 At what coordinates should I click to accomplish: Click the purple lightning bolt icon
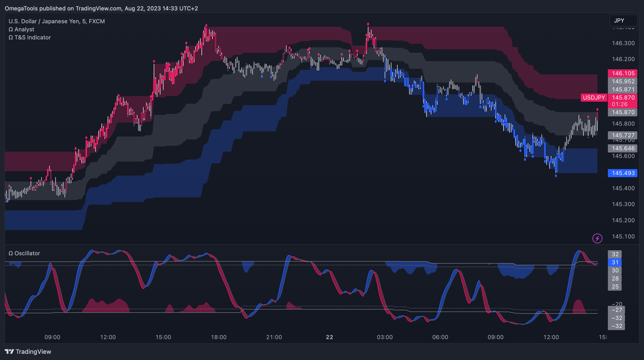pyautogui.click(x=597, y=238)
